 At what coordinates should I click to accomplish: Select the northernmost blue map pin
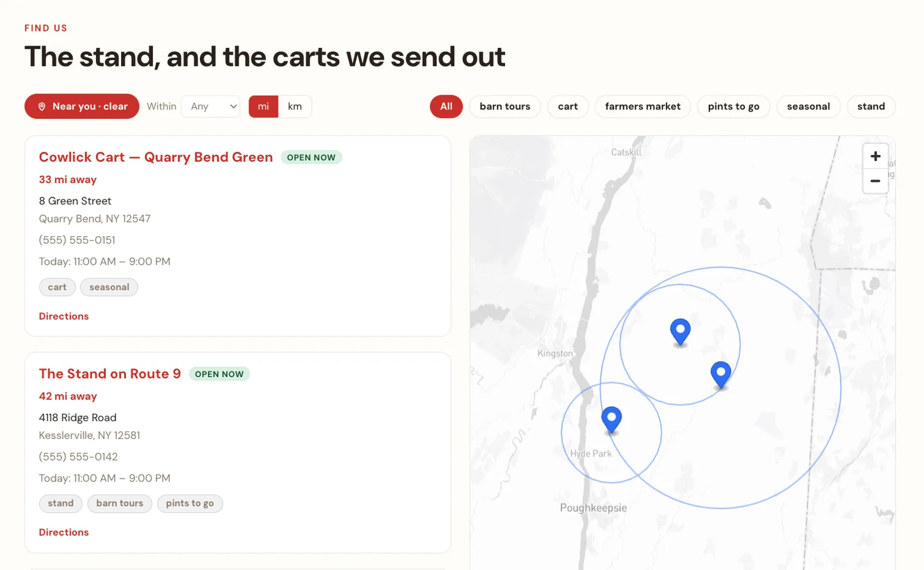680,333
